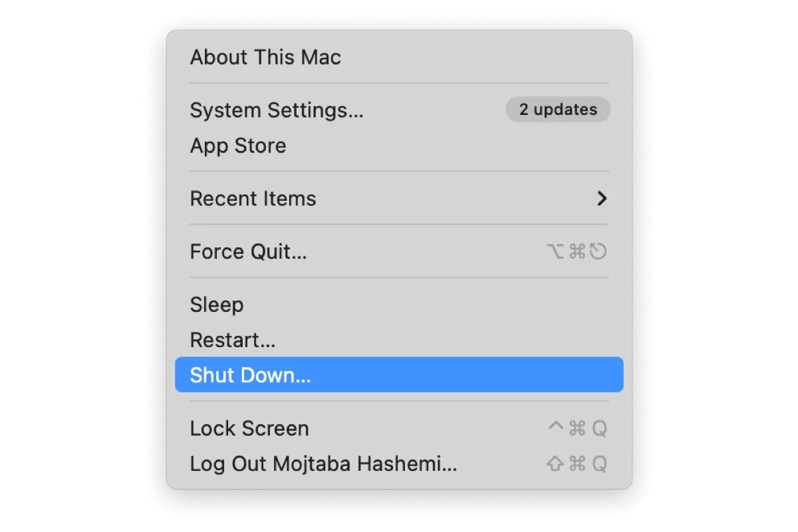
Task: Click the Shift arrow symbol beside Log Out
Action: pyautogui.click(x=555, y=464)
